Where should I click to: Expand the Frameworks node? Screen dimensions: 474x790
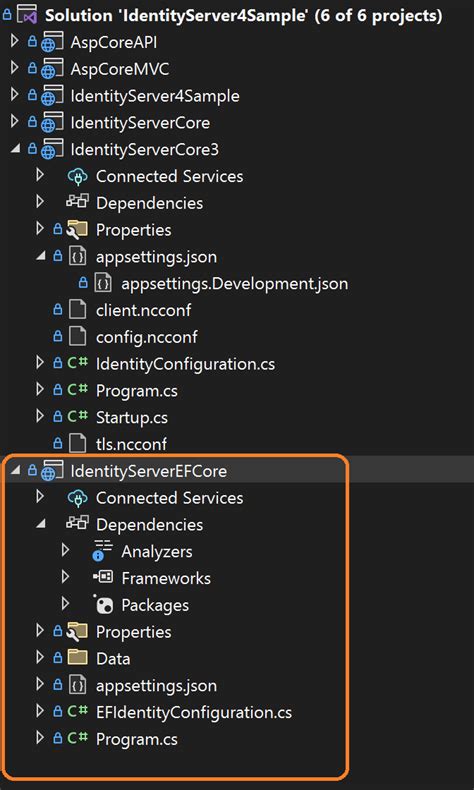(65, 577)
